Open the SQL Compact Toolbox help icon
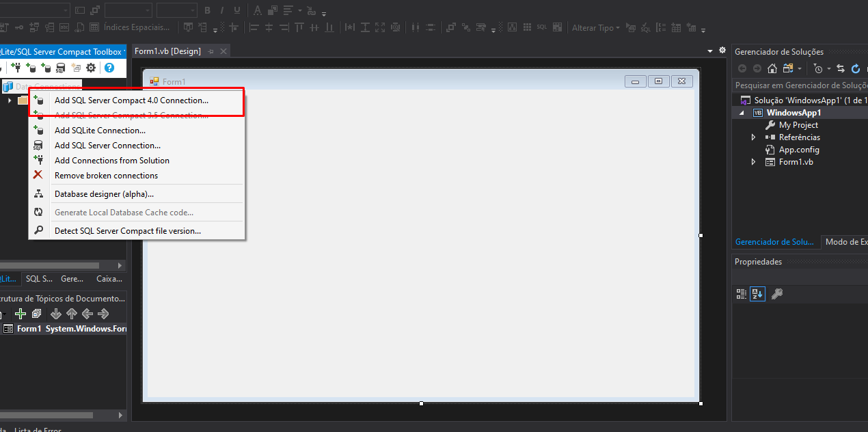Screen dimensions: 868x432 tap(109, 68)
